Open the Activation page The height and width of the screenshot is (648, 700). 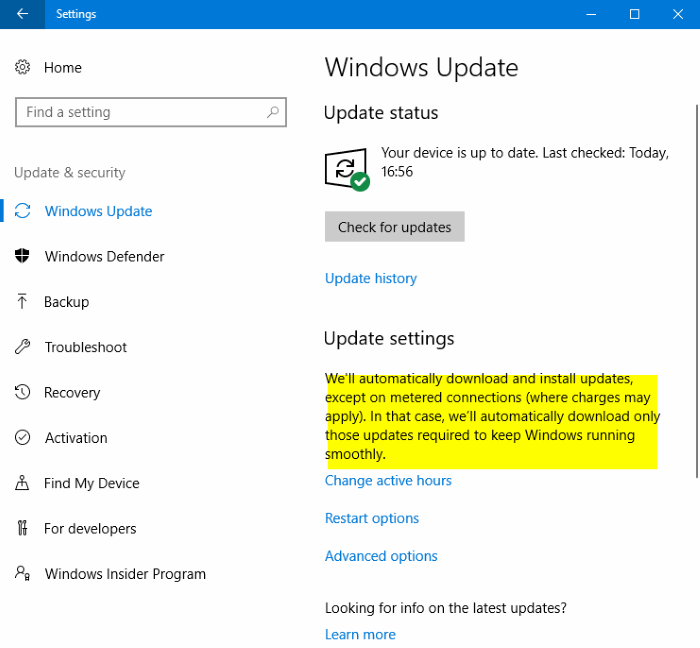[x=76, y=438]
